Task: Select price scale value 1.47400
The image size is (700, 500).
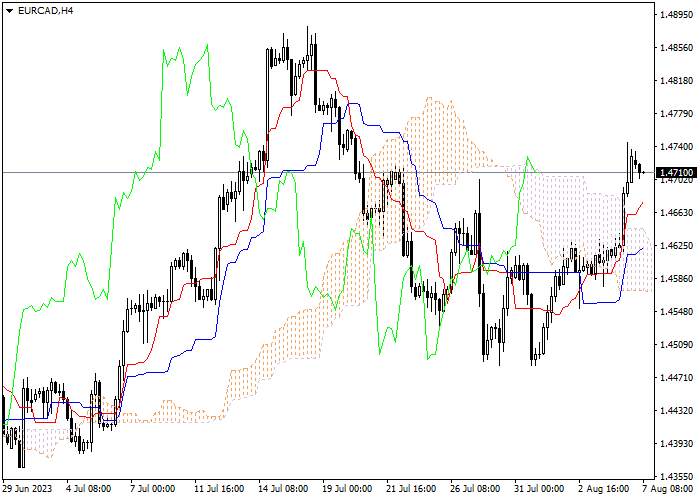Action: point(676,147)
